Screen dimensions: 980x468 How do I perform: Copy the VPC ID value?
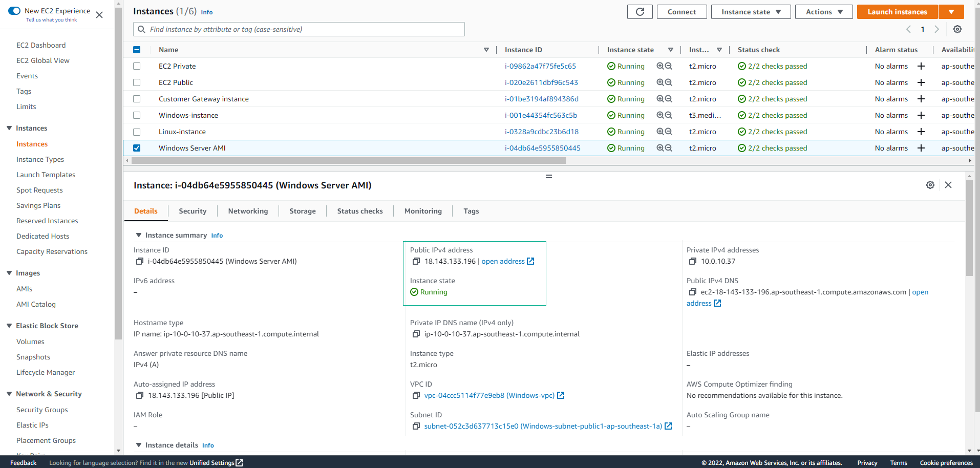point(416,396)
